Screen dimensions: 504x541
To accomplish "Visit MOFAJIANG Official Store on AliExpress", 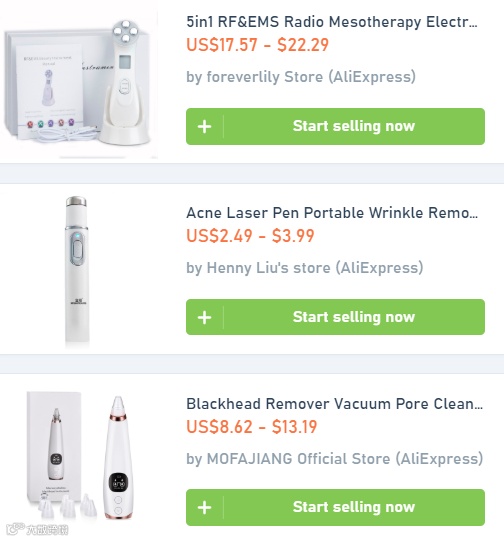I will coord(334,459).
